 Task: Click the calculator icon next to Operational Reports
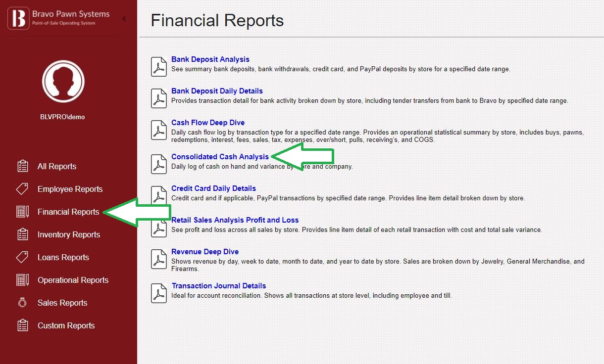click(22, 280)
